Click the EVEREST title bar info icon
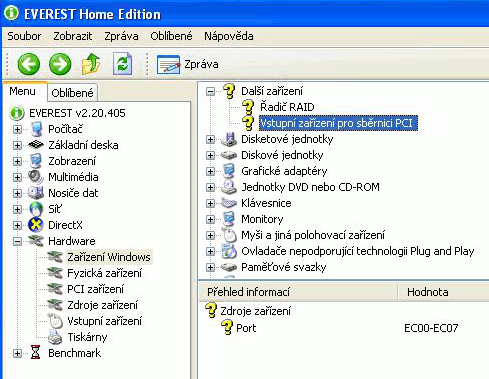Image resolution: width=489 pixels, height=379 pixels. tap(12, 13)
